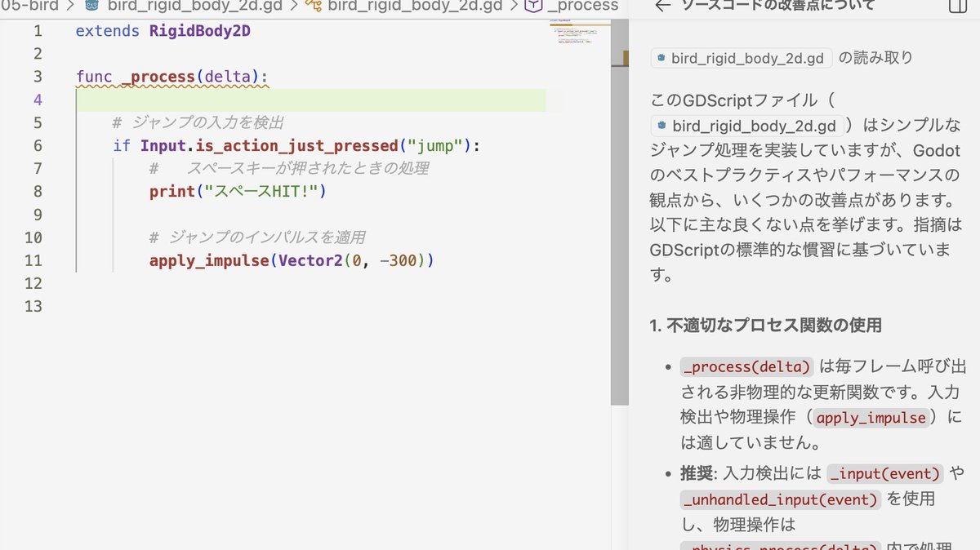Click the _unhandled_input(event) code chip
The height and width of the screenshot is (550, 980).
point(781,499)
